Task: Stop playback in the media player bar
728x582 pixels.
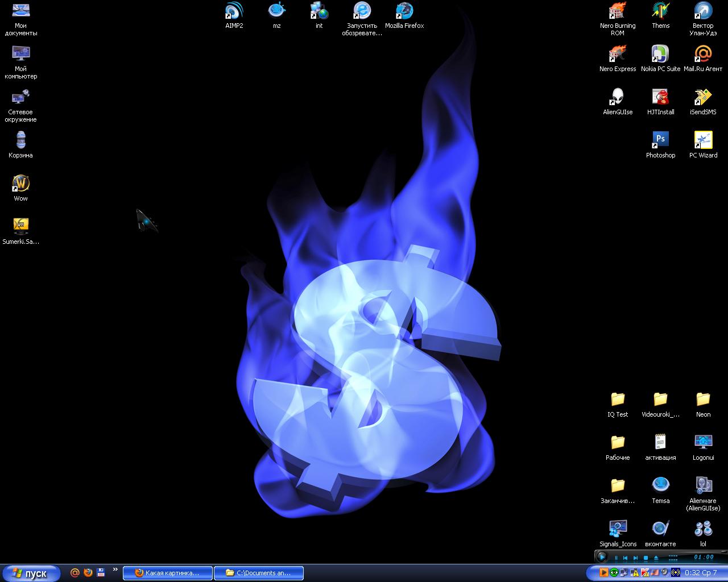Action: [646, 558]
